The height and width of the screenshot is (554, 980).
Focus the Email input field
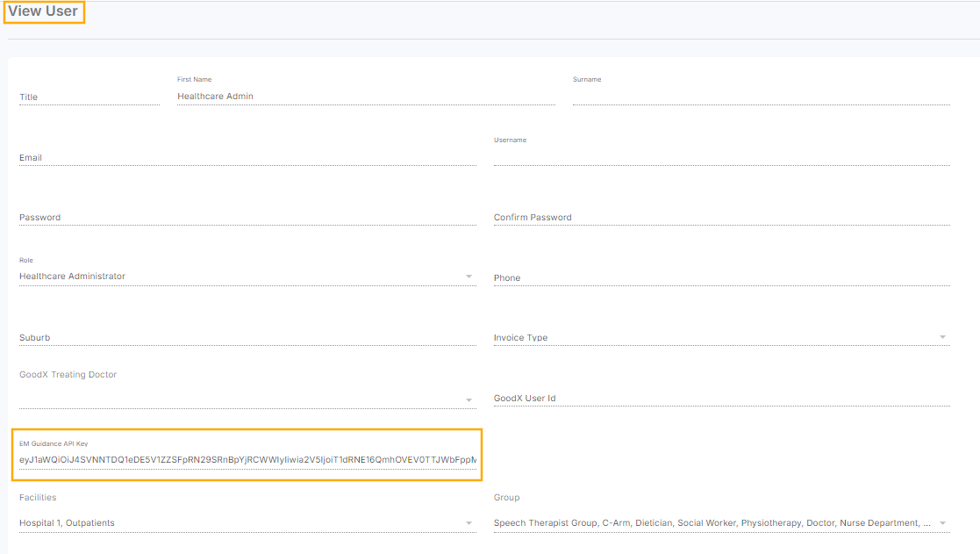(x=247, y=158)
